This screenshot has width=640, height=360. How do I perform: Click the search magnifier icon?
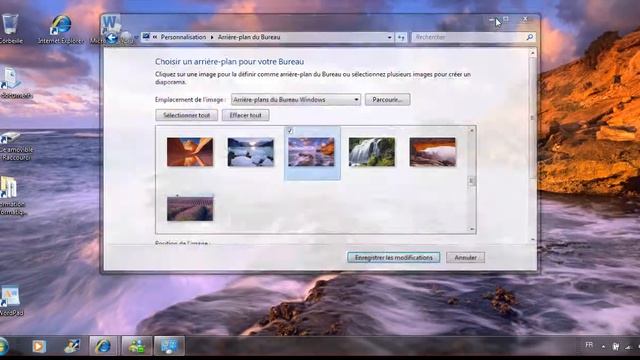pyautogui.click(x=529, y=37)
